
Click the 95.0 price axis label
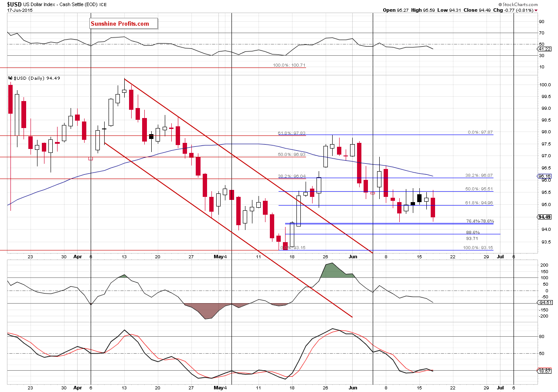546,204
